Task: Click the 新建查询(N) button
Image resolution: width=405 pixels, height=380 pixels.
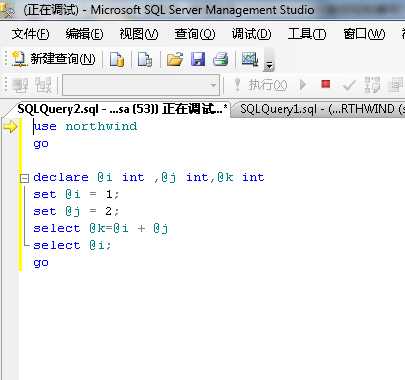Action: tap(53, 59)
